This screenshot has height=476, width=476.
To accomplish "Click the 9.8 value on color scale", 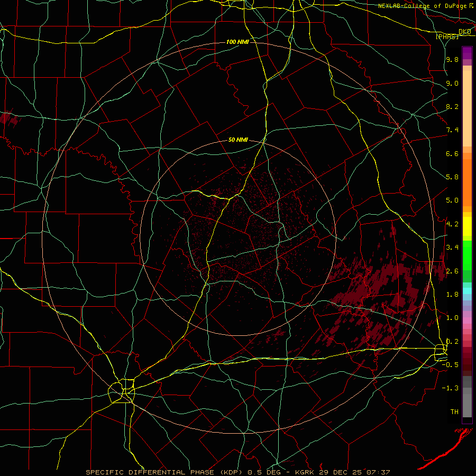I will tap(452, 59).
